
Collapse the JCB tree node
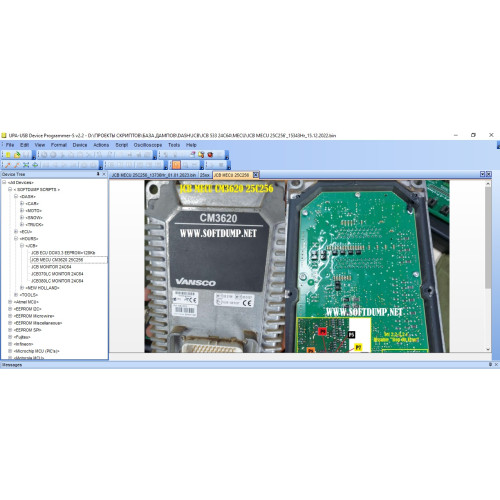point(22,246)
